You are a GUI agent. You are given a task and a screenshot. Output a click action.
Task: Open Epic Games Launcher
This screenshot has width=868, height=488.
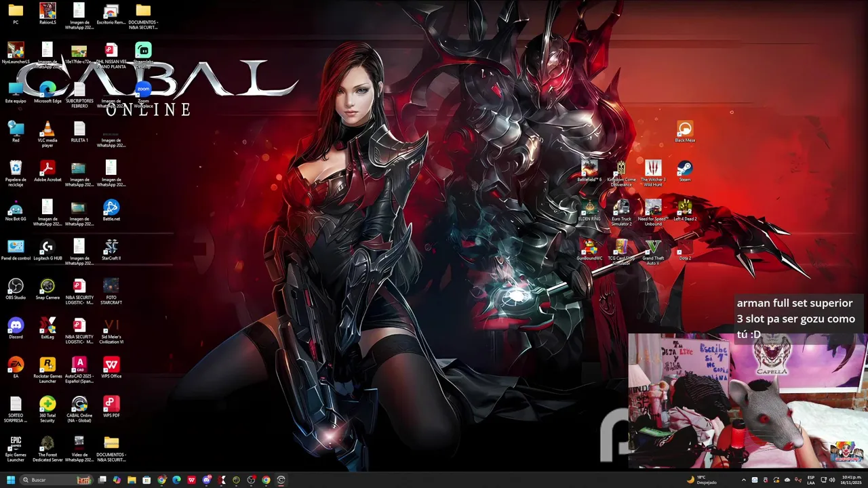tap(16, 448)
